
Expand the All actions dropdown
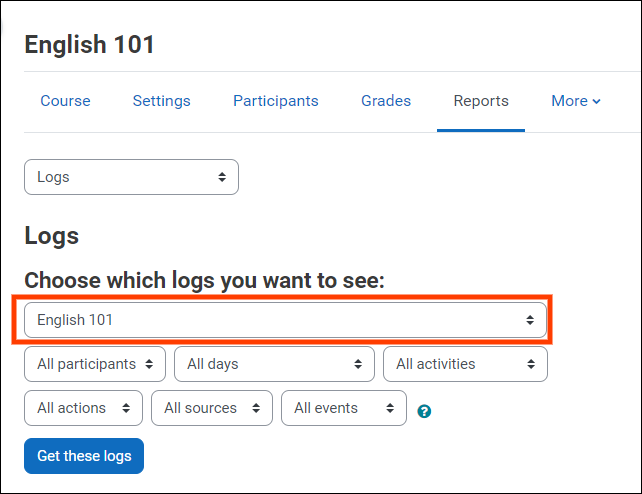pyautogui.click(x=84, y=408)
